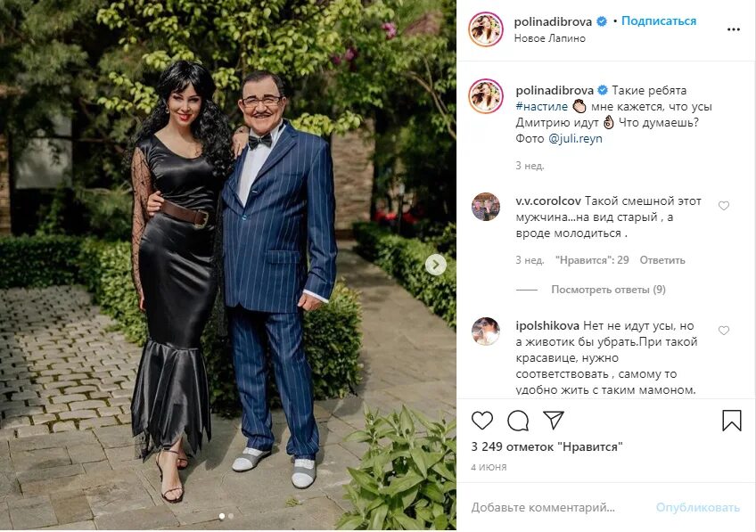Open polinadibrova profile picture in header
Viewport: 756px width, 532px height.
pyautogui.click(x=486, y=29)
